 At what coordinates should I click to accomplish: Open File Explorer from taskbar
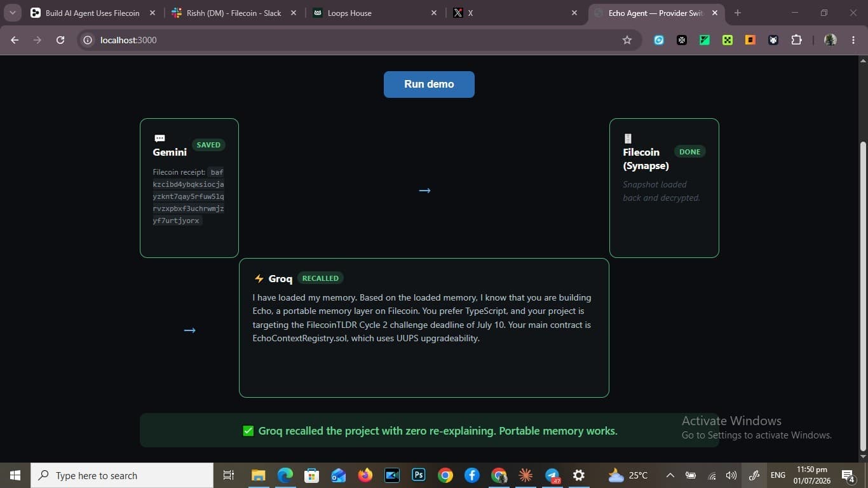pyautogui.click(x=258, y=475)
